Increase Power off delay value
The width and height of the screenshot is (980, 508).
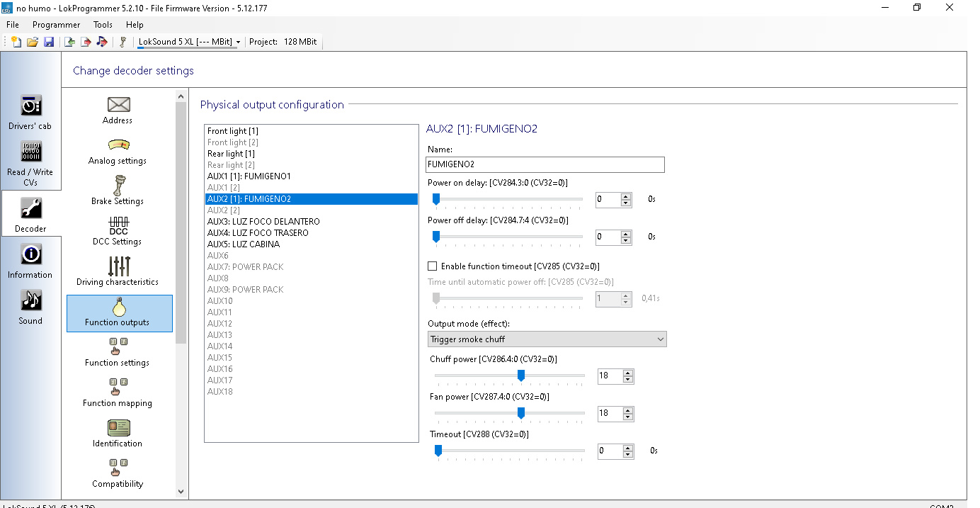[626, 234]
